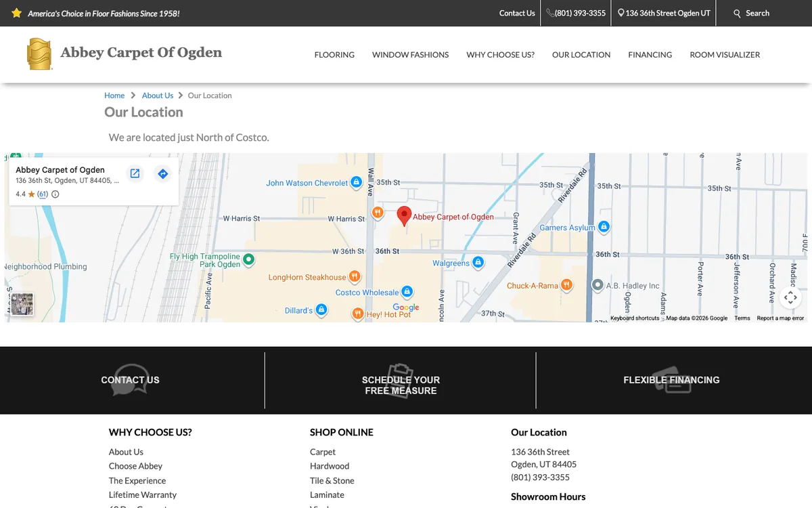
Task: Open the street view thumbnail on map
Action: 22,304
